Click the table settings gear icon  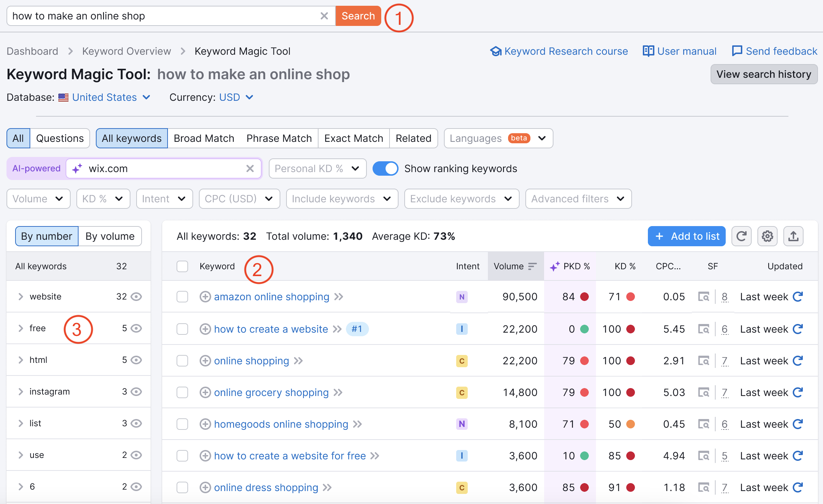pos(767,236)
